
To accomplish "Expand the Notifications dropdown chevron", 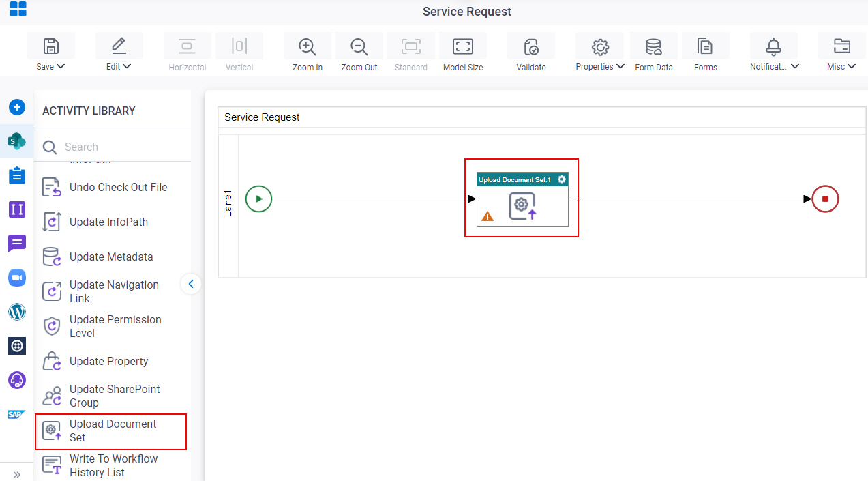I will click(795, 67).
